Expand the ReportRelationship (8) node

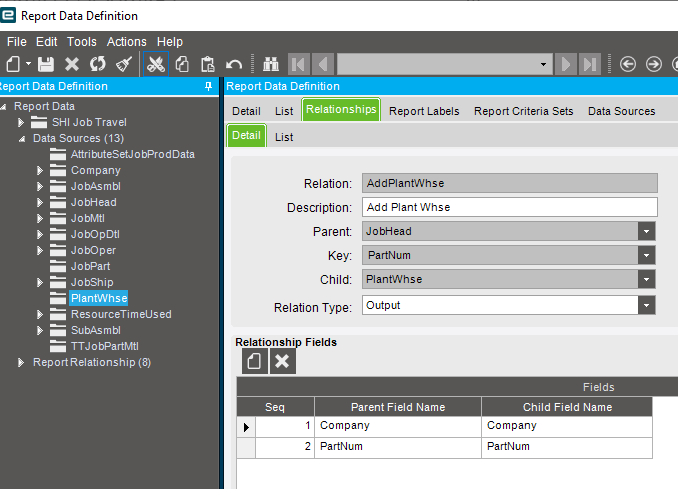click(20, 362)
